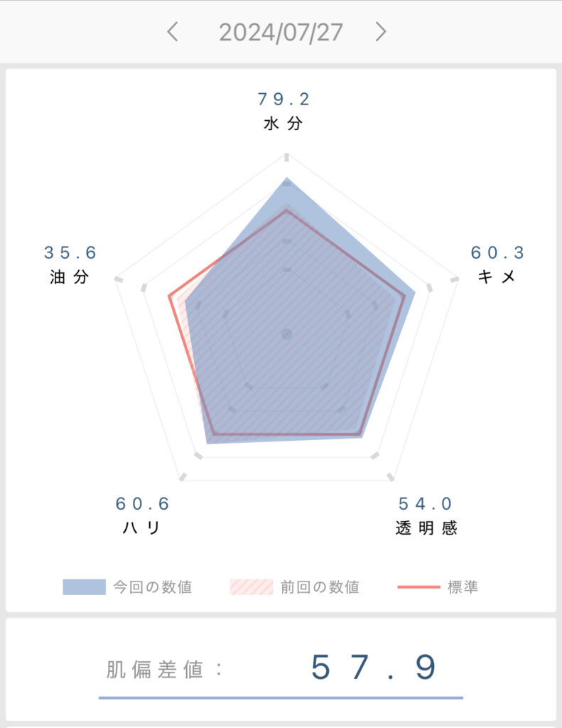Click the striped 前回の数値 legend swatch
This screenshot has height=728, width=562.
click(252, 587)
